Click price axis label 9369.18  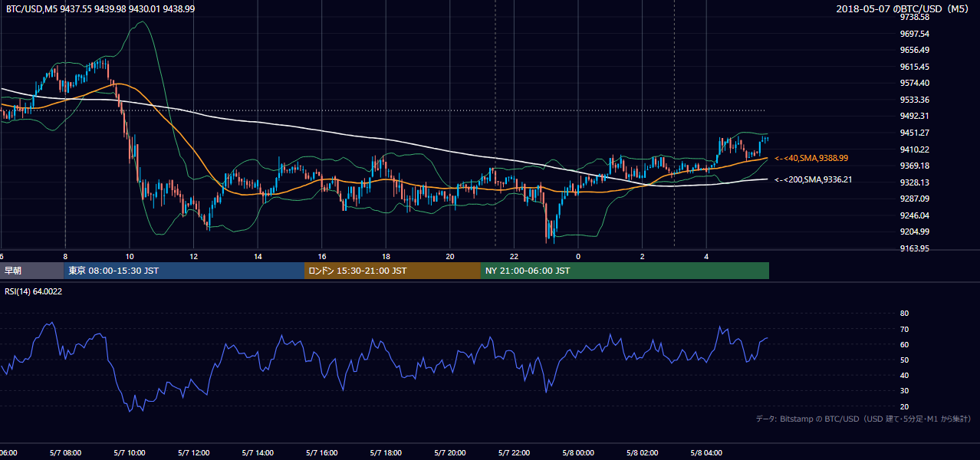(x=915, y=166)
